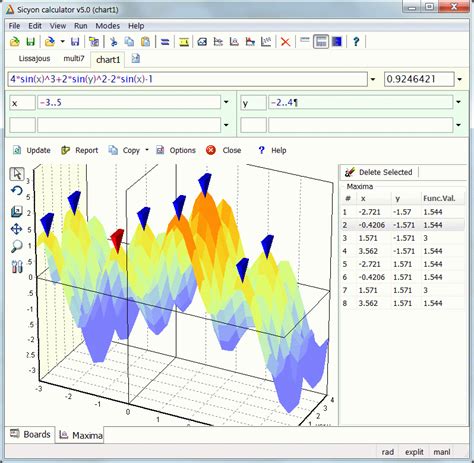Open the dropdown arrow next to the blue folder icon

click(x=62, y=42)
